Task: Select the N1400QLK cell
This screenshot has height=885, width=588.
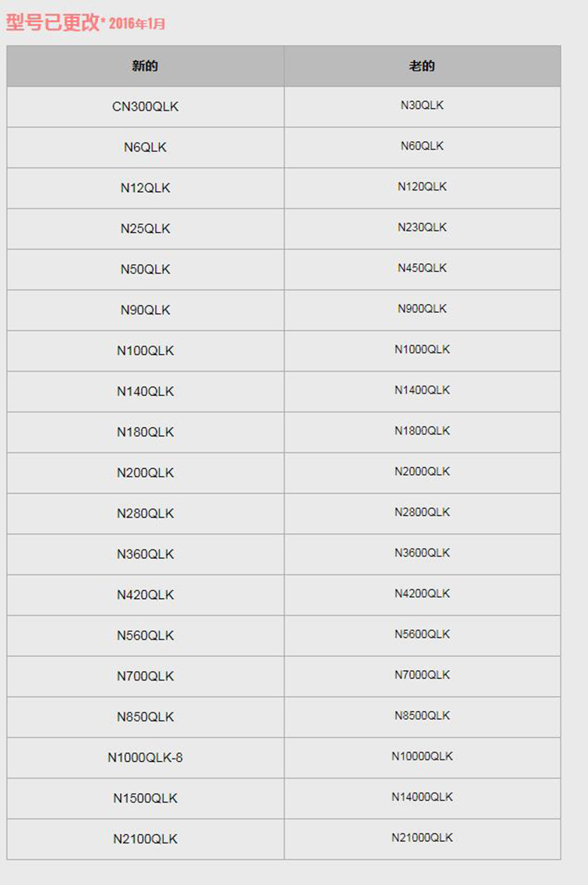Action: pyautogui.click(x=422, y=390)
